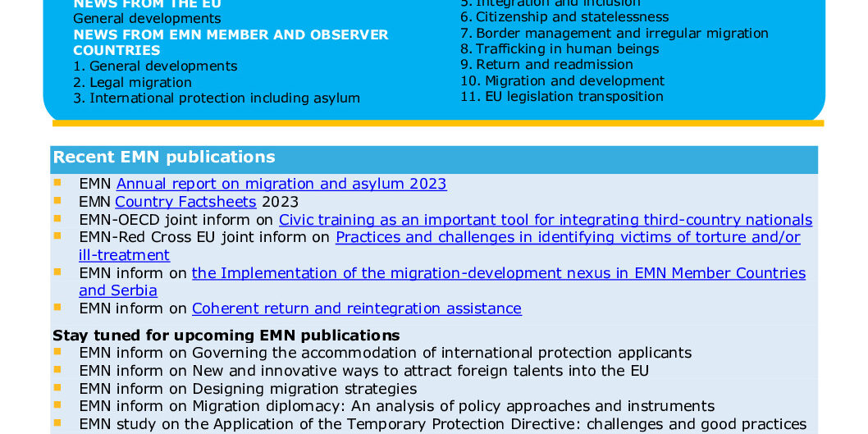Click the Recent EMN publications header bar
Viewport: 868px width, 434px height.
pyautogui.click(x=433, y=158)
